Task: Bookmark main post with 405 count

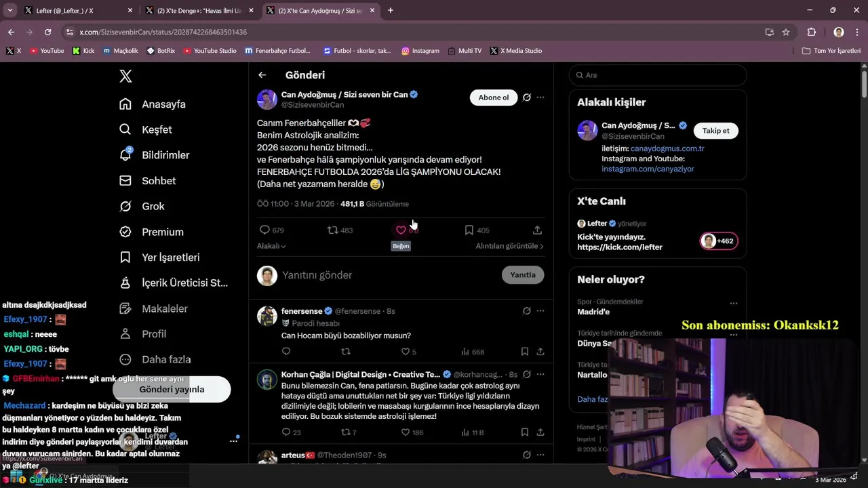Action: [469, 230]
